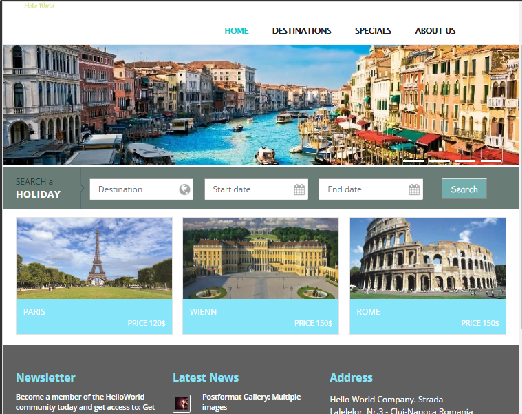Select the second slider indicator bar
The height and width of the screenshot is (414, 522).
point(439,161)
